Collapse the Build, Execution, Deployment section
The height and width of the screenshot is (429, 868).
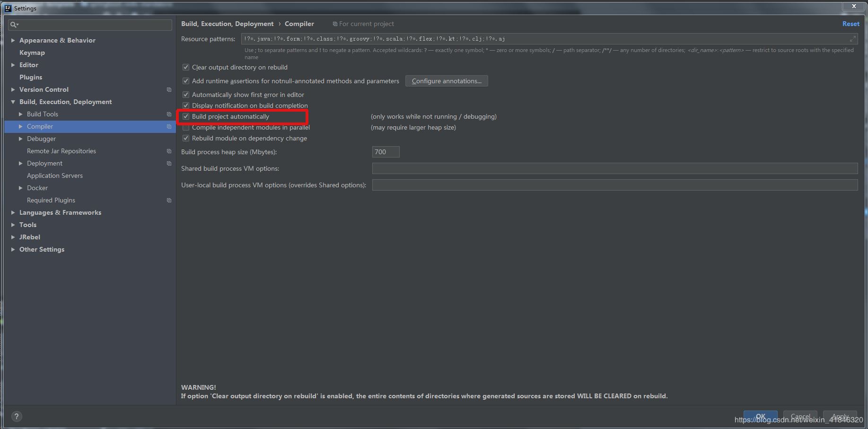click(13, 102)
